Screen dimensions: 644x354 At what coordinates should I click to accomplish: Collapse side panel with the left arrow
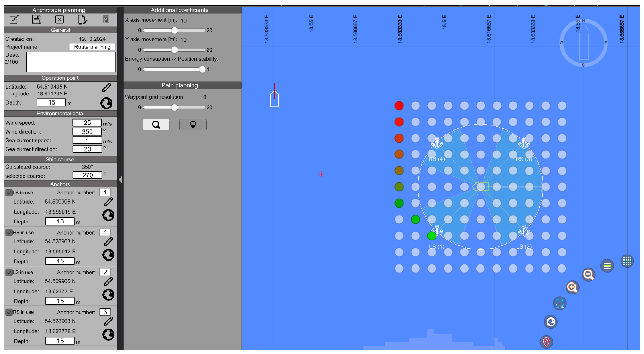(121, 179)
